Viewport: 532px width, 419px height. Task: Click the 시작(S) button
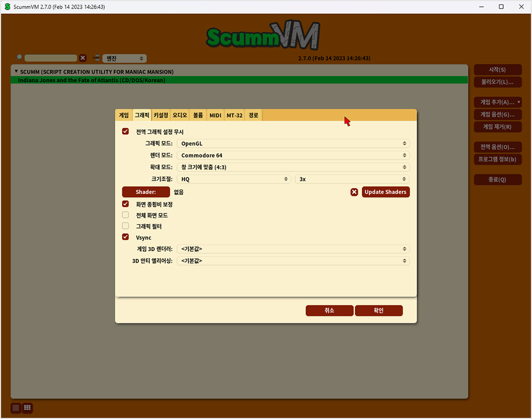click(497, 70)
